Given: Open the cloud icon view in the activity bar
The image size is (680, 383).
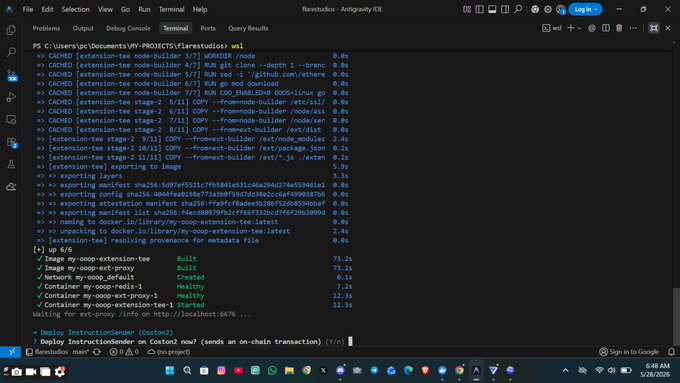Looking at the screenshot, I should tap(11, 187).
